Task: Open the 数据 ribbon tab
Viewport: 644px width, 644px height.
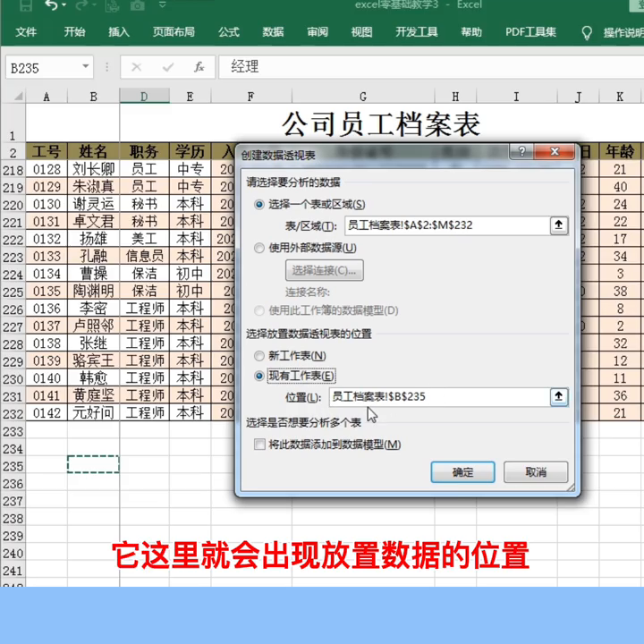Action: click(273, 32)
